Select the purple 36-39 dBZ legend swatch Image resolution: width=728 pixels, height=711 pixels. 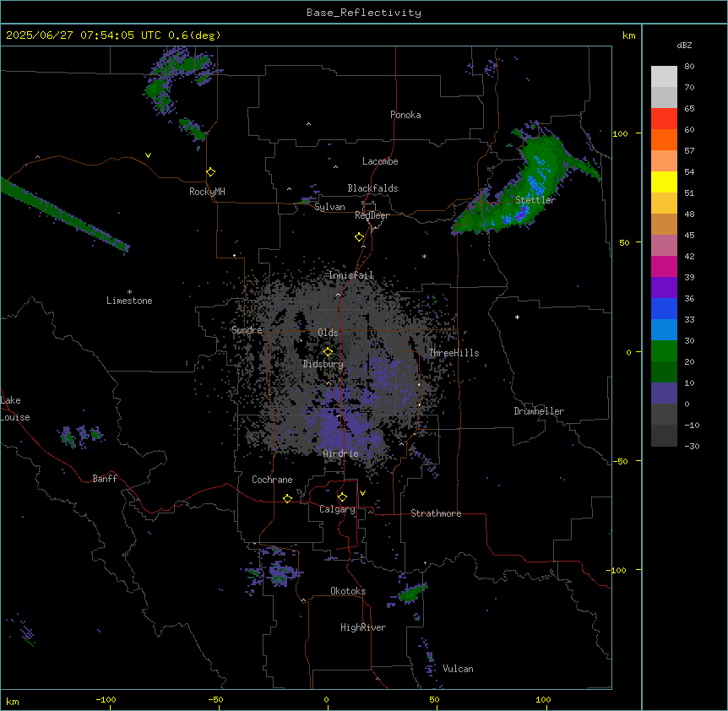664,288
